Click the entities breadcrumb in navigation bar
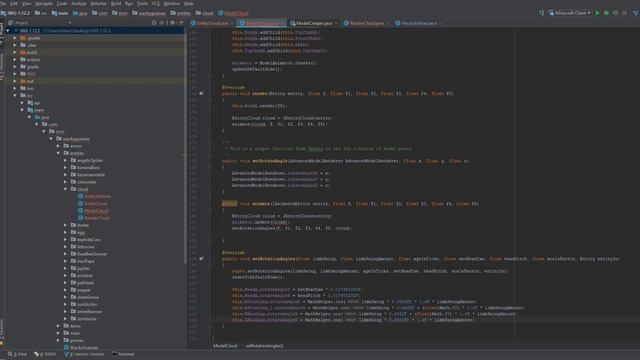The width and height of the screenshot is (640, 360). pos(180,13)
